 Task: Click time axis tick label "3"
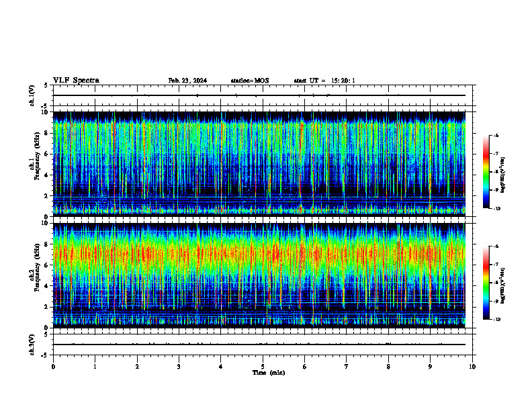(x=179, y=367)
